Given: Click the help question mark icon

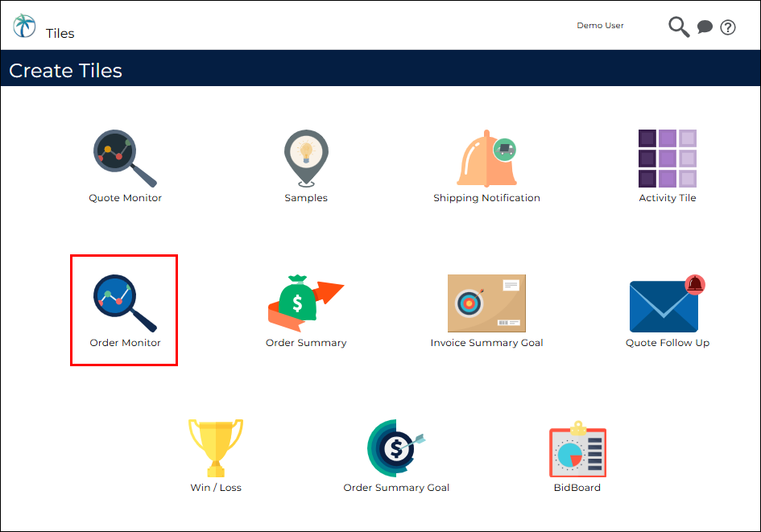Looking at the screenshot, I should 727,27.
